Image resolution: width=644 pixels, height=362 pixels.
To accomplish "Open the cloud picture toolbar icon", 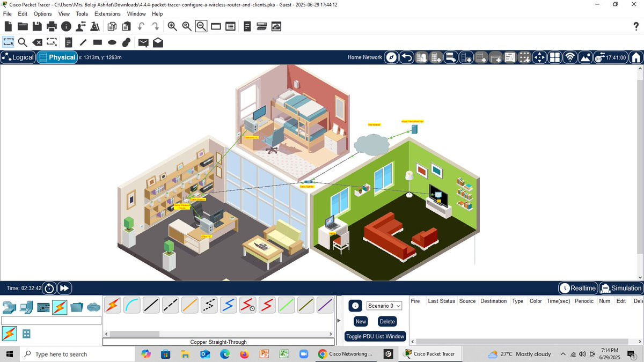I will pyautogui.click(x=276, y=26).
